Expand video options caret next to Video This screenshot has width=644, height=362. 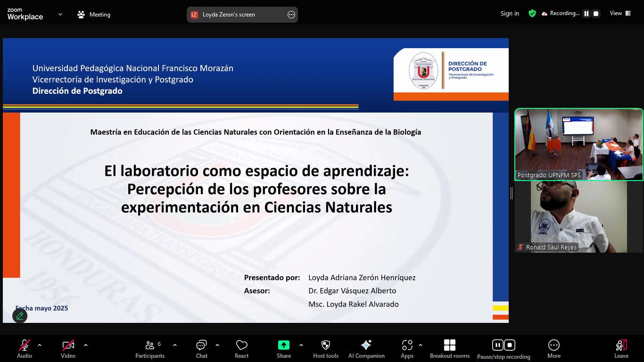click(x=86, y=345)
